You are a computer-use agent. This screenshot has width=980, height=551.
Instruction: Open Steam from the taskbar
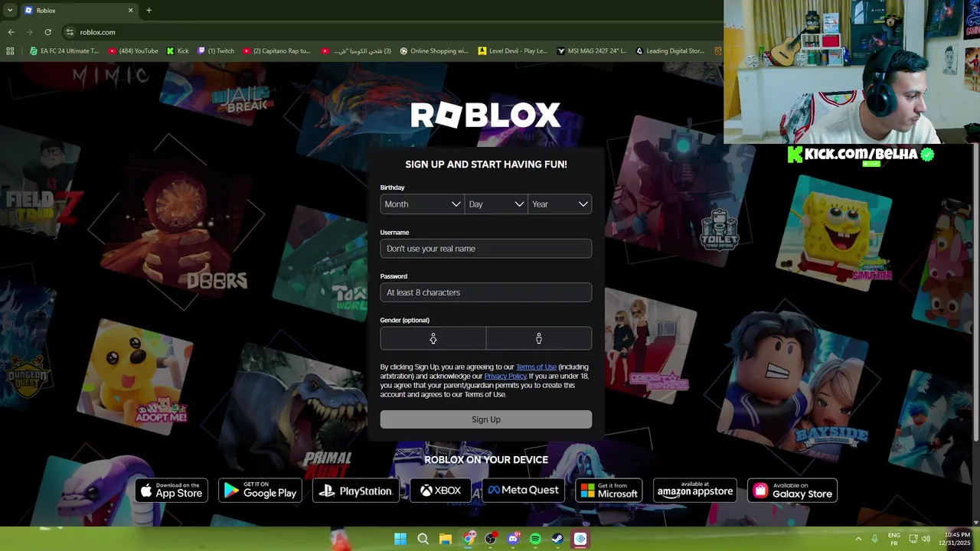tap(557, 539)
